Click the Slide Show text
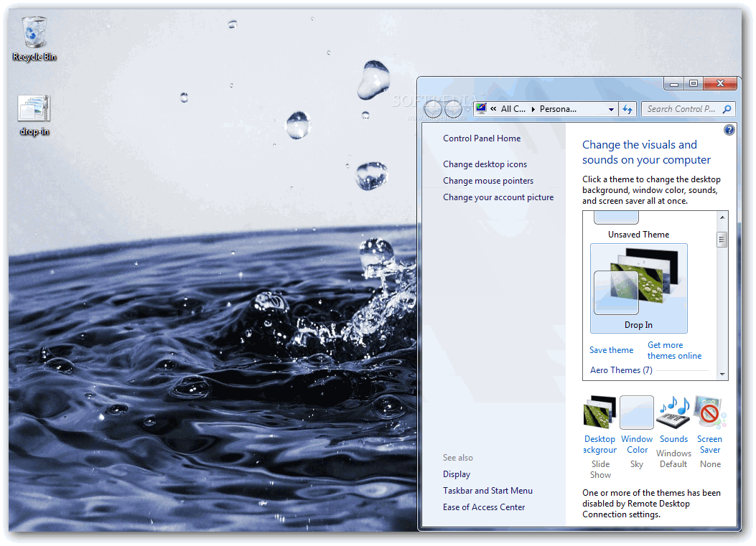The image size is (756, 546). click(600, 469)
